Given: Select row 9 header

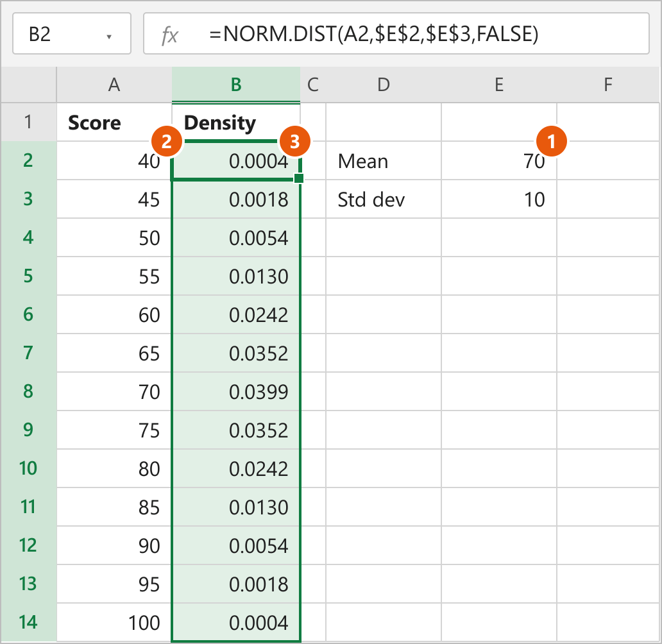Looking at the screenshot, I should [28, 430].
